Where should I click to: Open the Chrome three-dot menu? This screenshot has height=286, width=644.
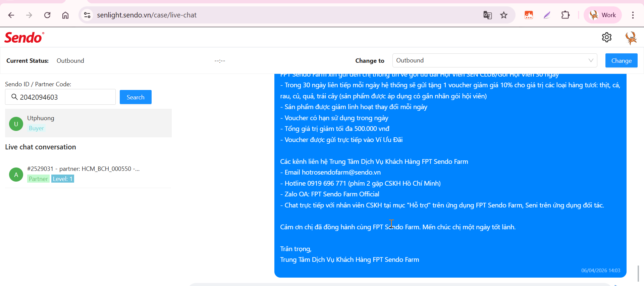coord(633,15)
